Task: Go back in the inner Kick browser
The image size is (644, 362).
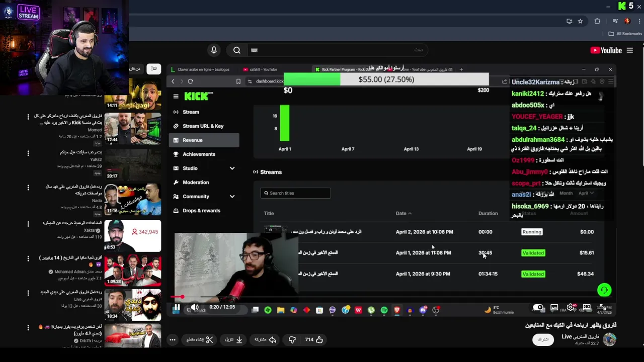Action: click(173, 81)
